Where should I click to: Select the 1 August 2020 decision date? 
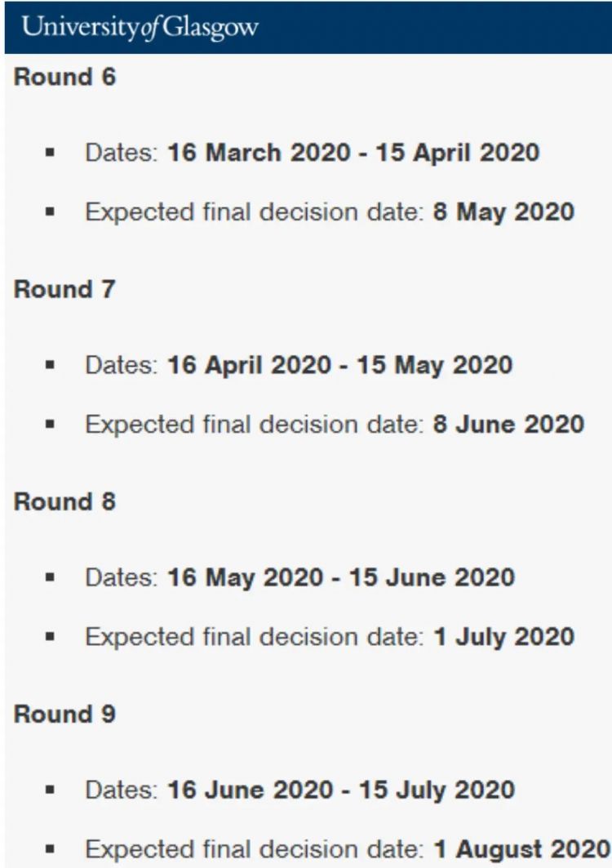522,849
